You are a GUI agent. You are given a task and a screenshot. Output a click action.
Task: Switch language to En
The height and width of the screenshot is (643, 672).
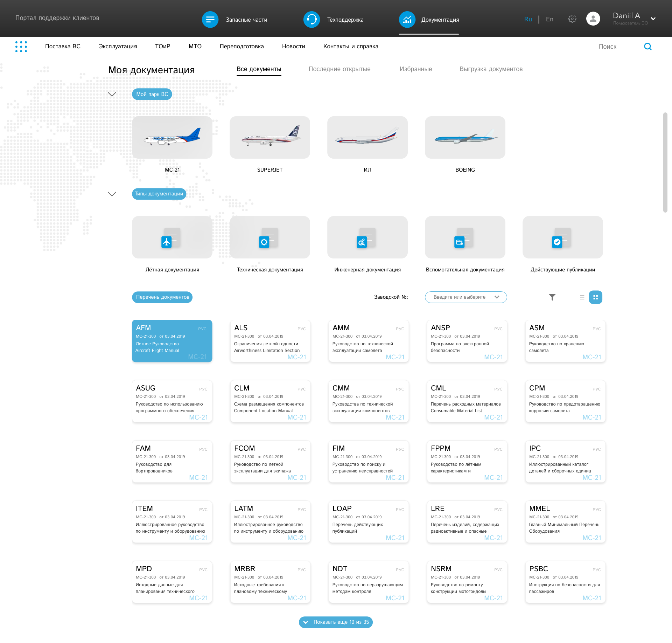tap(549, 19)
